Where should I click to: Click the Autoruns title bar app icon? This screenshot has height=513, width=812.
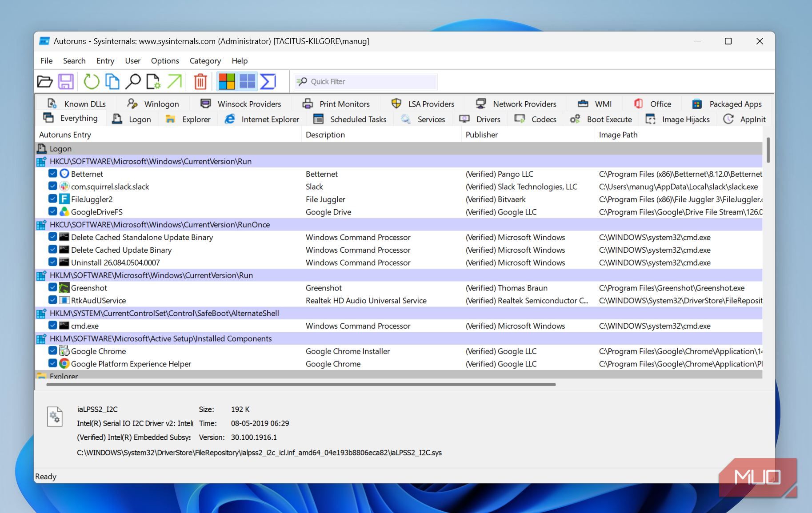[44, 41]
